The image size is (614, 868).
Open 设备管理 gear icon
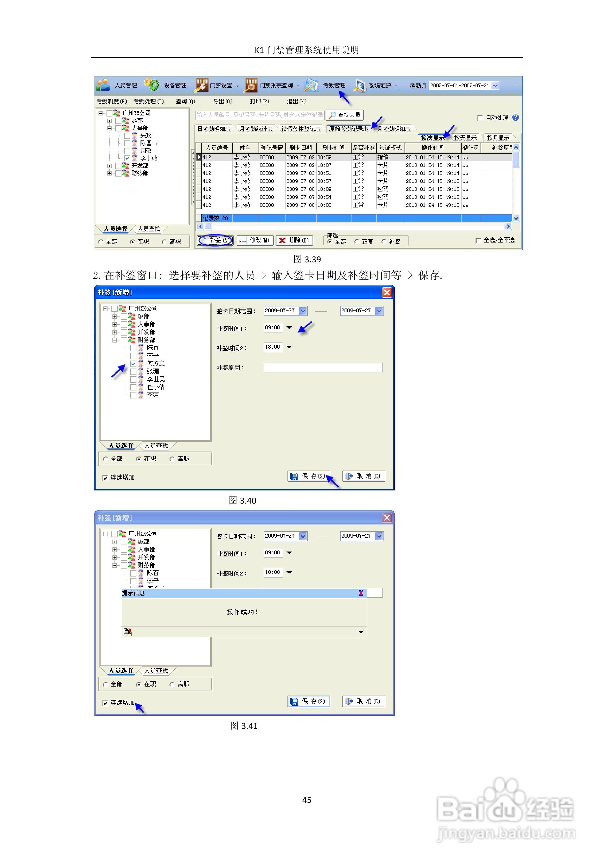pos(152,85)
